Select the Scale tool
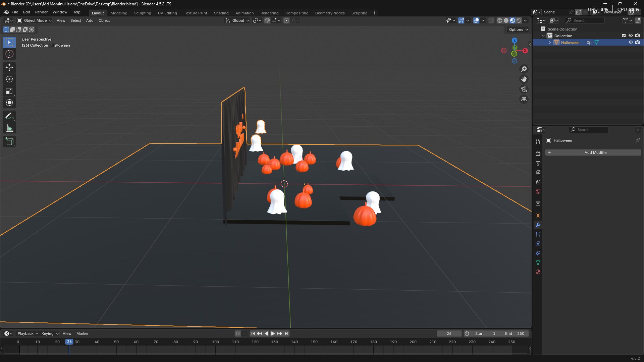Screen dimensions: 644x362 [9, 91]
